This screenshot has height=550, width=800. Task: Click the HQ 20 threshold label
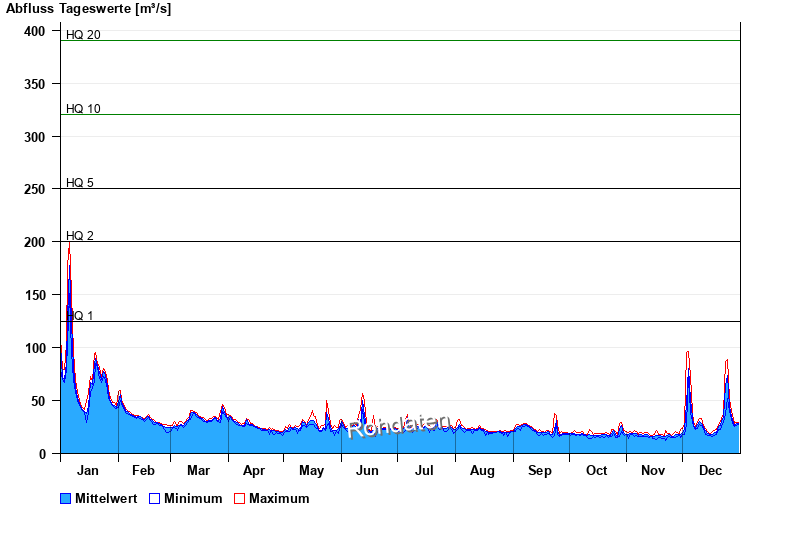pos(83,35)
